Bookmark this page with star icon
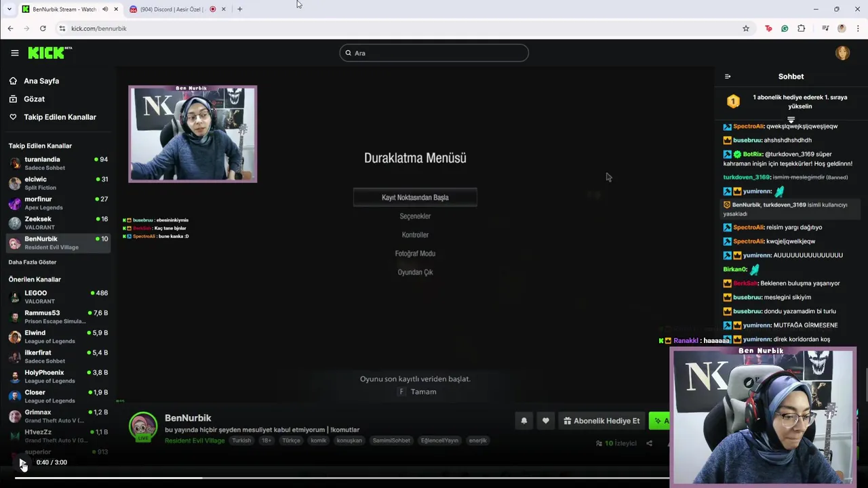 tap(746, 28)
